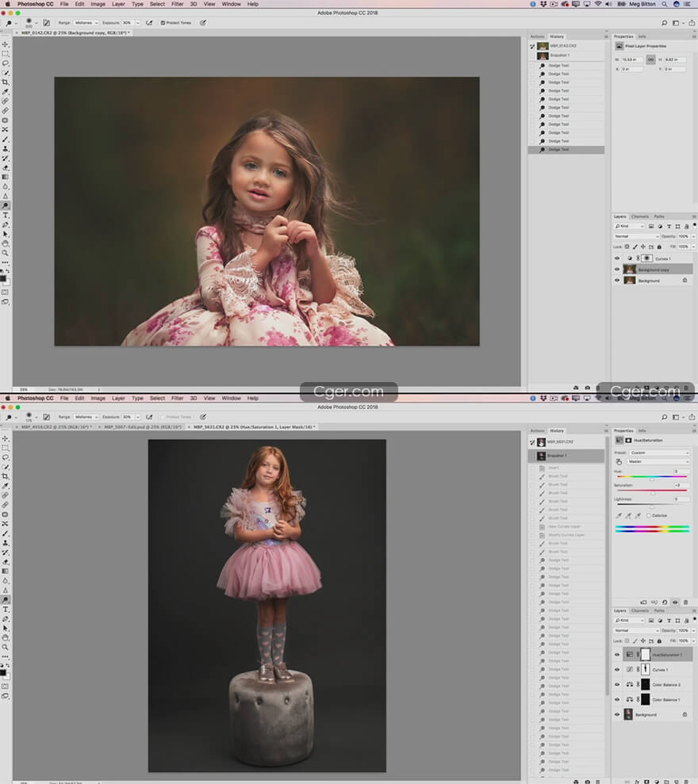The height and width of the screenshot is (784, 698).
Task: Select Snapshot 1 in the upper History panel
Action: pyautogui.click(x=559, y=55)
